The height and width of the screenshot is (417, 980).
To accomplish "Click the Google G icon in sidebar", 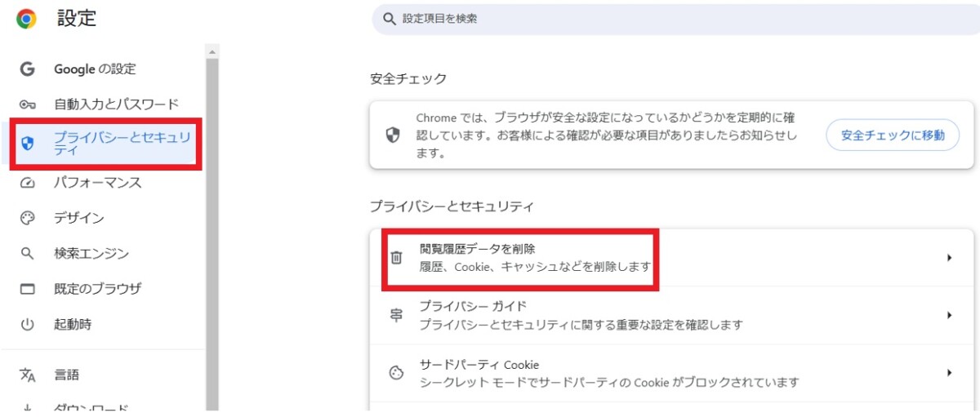I will coord(28,69).
